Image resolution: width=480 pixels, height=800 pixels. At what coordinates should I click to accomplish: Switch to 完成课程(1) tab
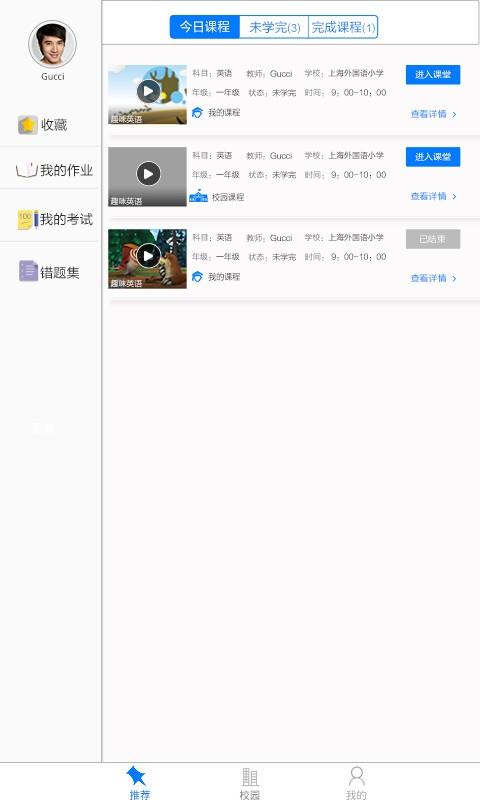pos(343,27)
